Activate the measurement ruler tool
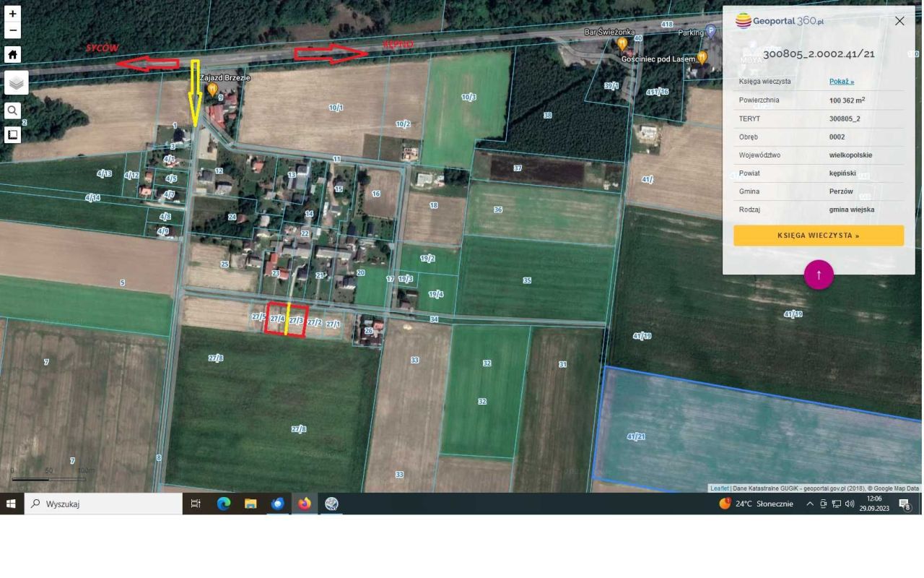This screenshot has width=924, height=578. [12, 134]
